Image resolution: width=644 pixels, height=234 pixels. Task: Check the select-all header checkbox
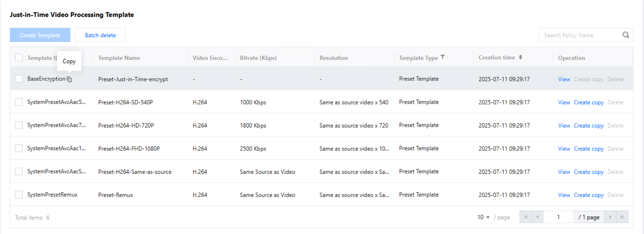point(19,58)
